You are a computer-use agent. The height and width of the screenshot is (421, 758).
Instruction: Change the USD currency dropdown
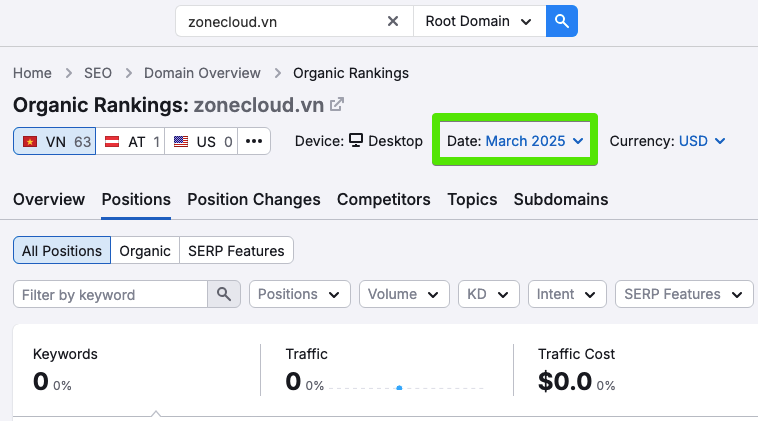coord(702,141)
